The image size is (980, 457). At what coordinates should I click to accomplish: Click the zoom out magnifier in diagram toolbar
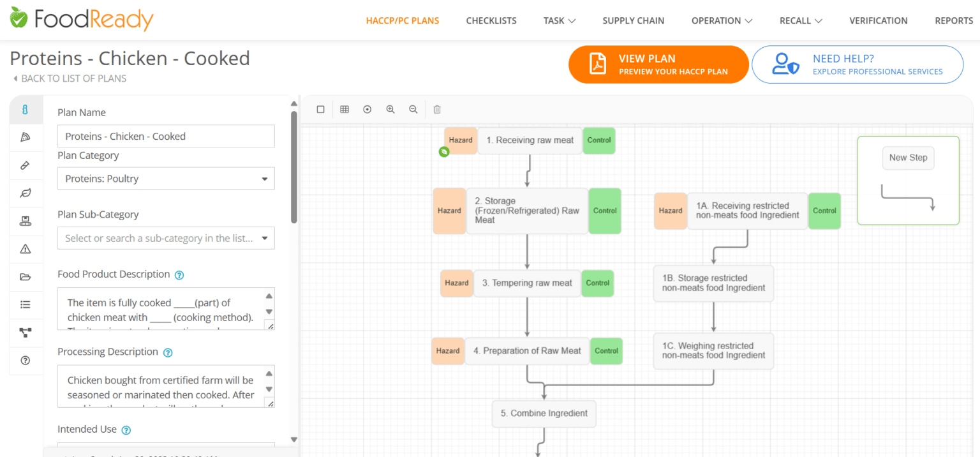(413, 109)
